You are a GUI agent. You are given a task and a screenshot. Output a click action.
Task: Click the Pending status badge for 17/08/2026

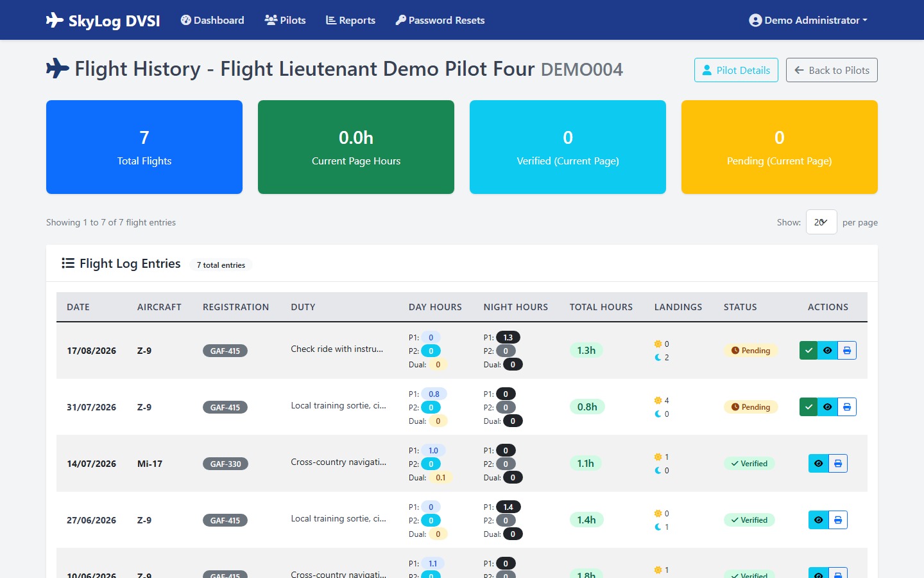point(751,351)
